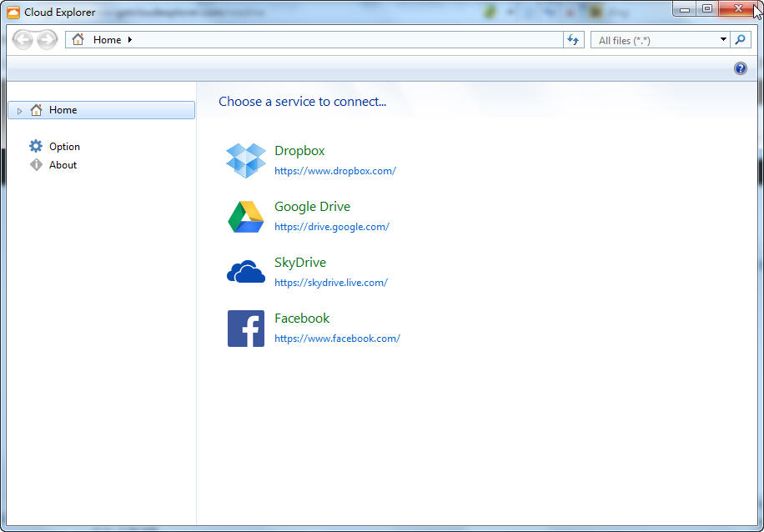This screenshot has width=764, height=532.
Task: Expand the Home breadcrumb arrow in address bar
Action: (130, 40)
